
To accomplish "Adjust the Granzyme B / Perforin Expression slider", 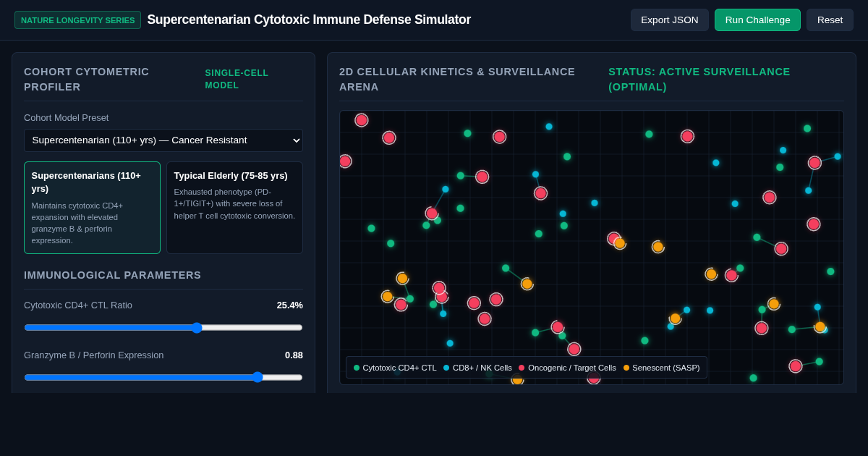I will coord(163,377).
